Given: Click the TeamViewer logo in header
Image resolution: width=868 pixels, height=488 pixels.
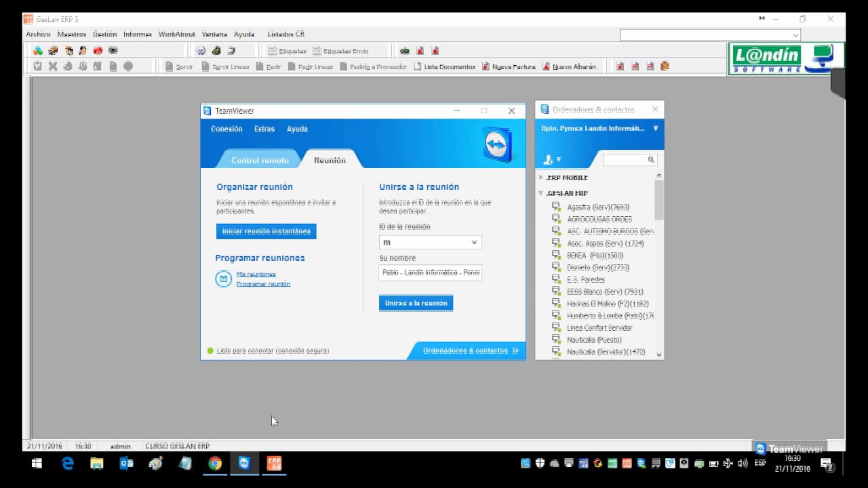Looking at the screenshot, I should pyautogui.click(x=497, y=144).
